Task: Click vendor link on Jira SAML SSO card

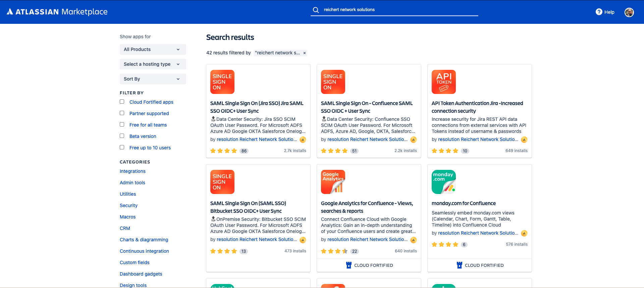Action: pos(257,139)
